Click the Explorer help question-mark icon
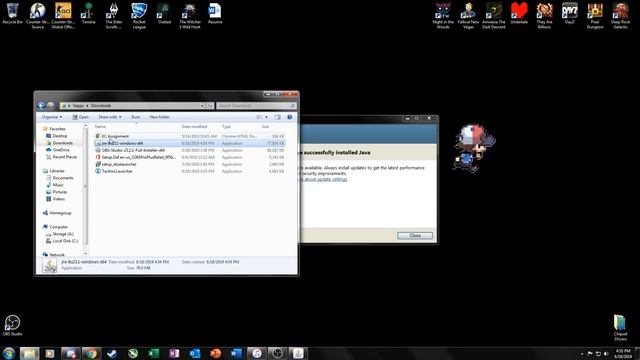 click(289, 117)
